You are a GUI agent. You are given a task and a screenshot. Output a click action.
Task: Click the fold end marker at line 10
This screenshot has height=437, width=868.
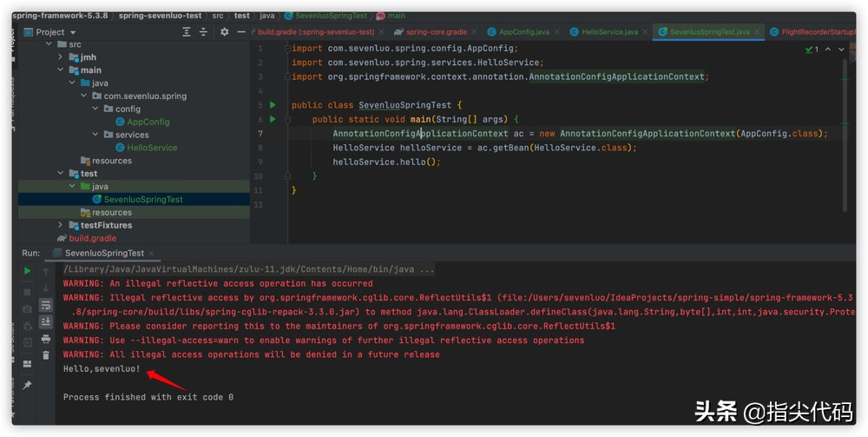point(287,175)
